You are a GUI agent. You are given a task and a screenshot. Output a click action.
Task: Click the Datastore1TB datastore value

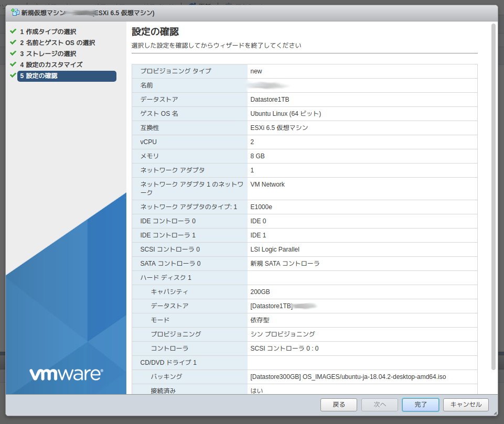click(270, 100)
